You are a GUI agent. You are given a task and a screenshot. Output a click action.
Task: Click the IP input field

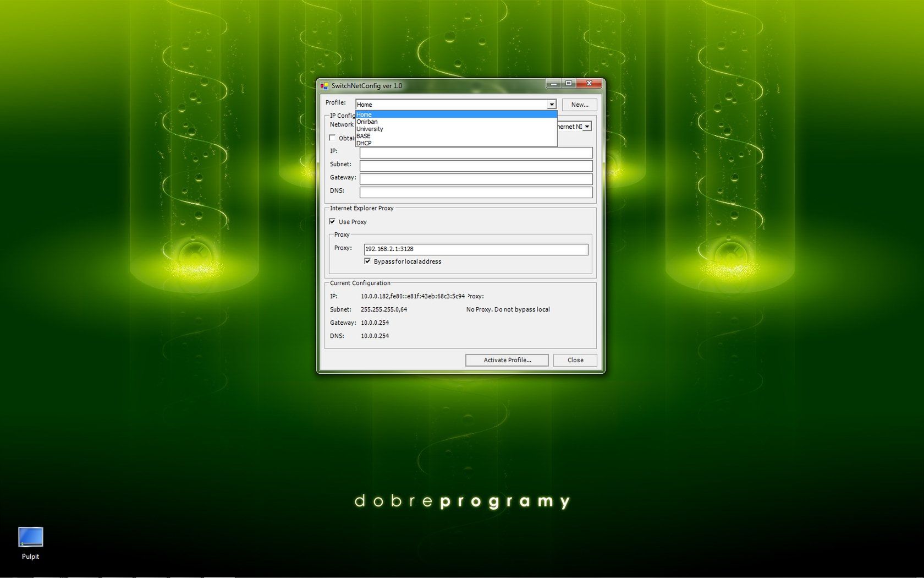click(x=476, y=152)
